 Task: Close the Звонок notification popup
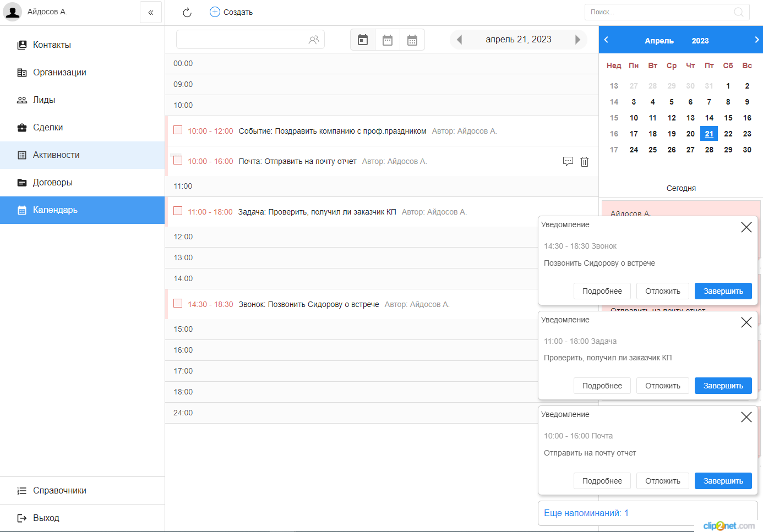pyautogui.click(x=746, y=227)
